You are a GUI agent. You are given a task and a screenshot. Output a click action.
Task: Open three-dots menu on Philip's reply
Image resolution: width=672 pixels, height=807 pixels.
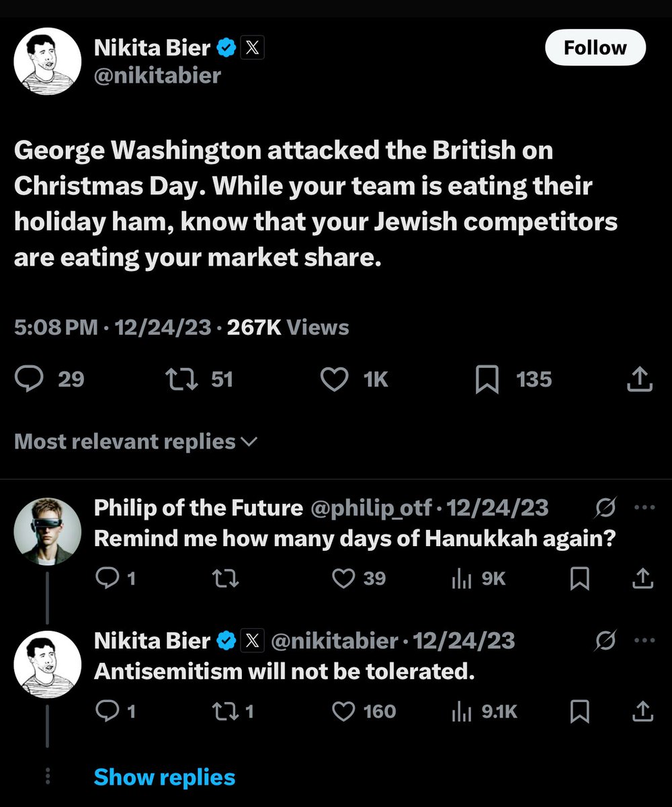click(x=644, y=508)
